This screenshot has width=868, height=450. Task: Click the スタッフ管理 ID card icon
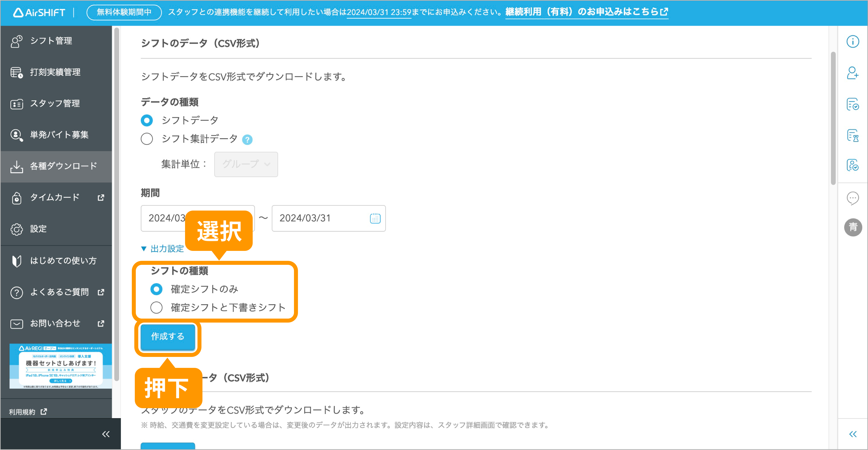pos(16,104)
